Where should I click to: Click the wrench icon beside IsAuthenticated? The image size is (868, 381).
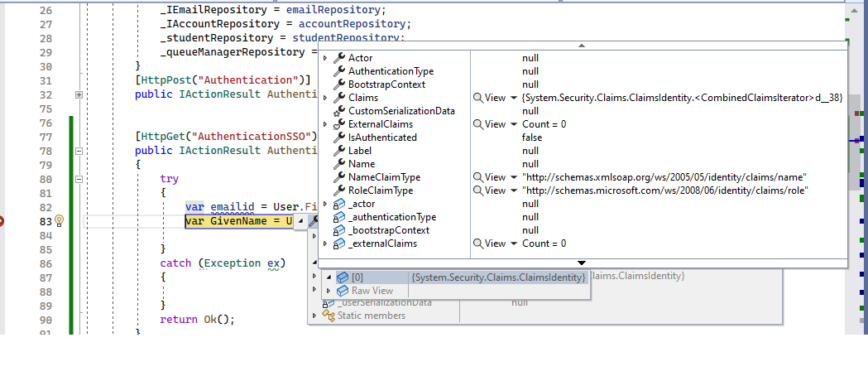[x=338, y=137]
